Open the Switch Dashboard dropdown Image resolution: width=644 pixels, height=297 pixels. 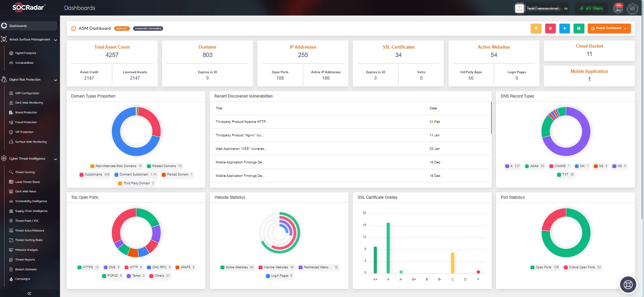pyautogui.click(x=609, y=28)
